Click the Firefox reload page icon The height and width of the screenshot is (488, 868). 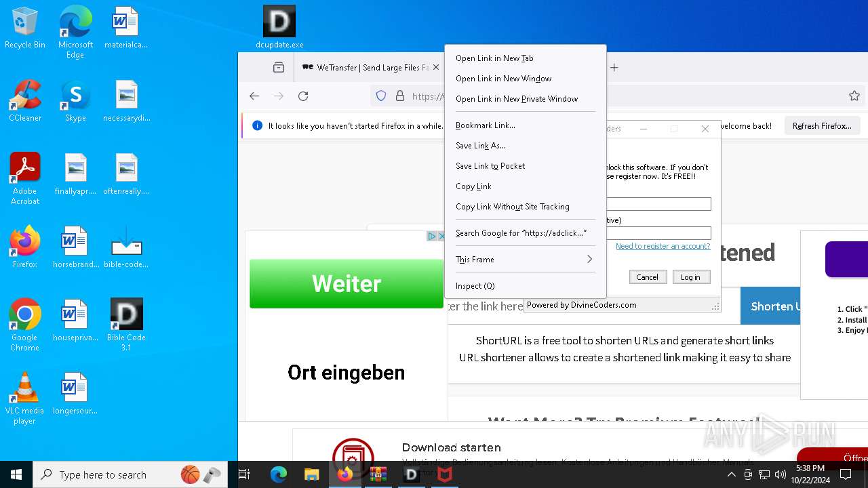tap(303, 96)
